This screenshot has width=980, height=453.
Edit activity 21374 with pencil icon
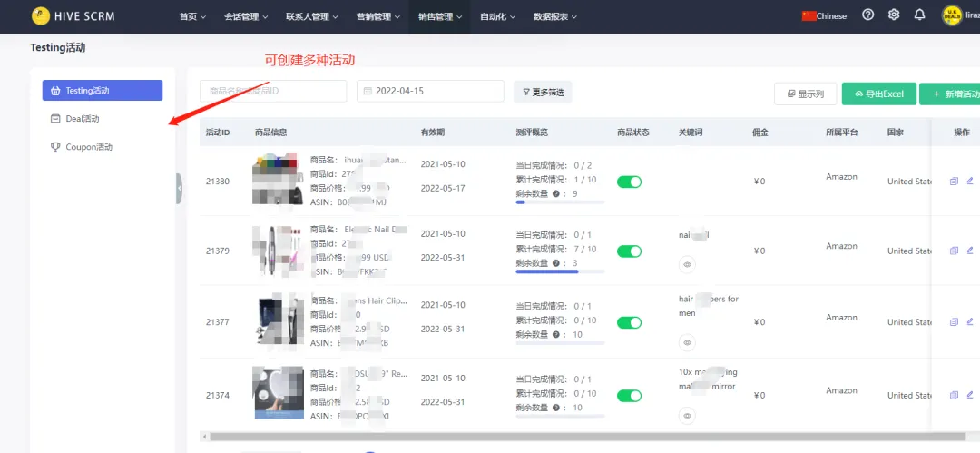click(x=970, y=396)
